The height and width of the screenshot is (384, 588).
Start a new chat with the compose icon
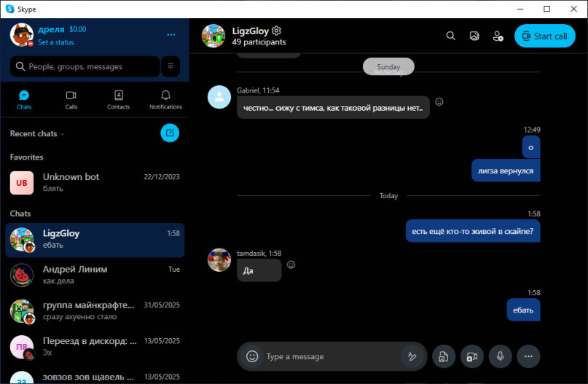coord(170,133)
